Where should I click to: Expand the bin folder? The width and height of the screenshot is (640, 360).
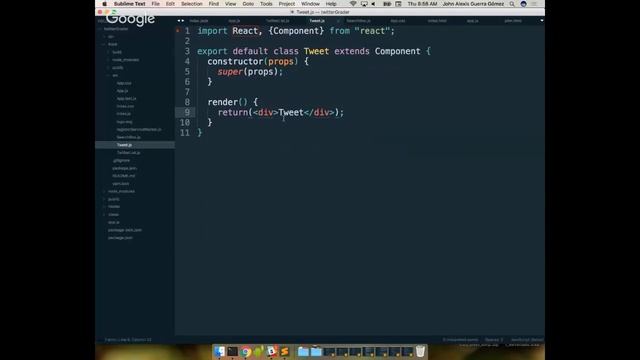104,37
